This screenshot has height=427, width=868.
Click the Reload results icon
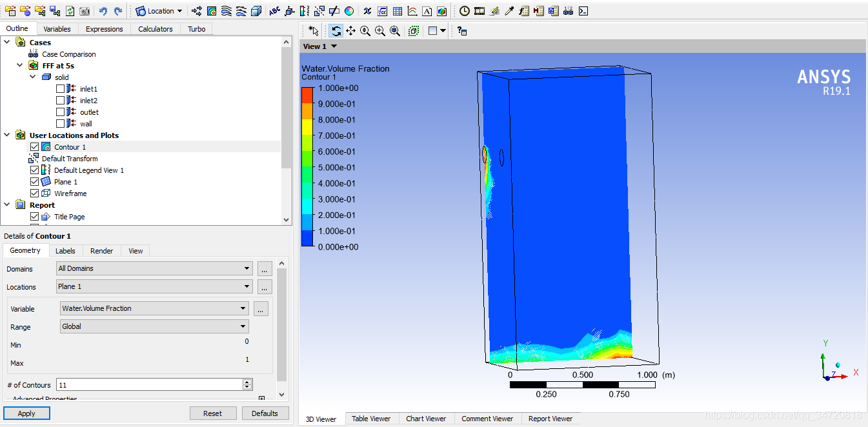coord(70,11)
